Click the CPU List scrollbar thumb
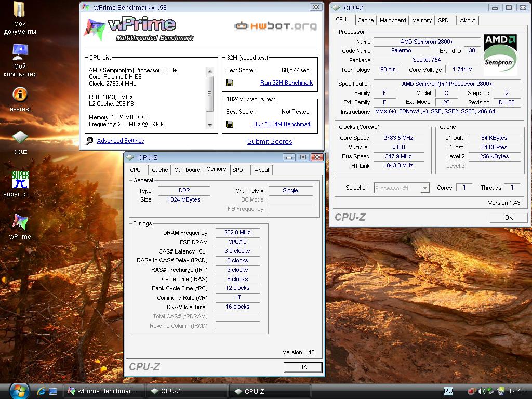The image size is (532, 399). [x=210, y=94]
